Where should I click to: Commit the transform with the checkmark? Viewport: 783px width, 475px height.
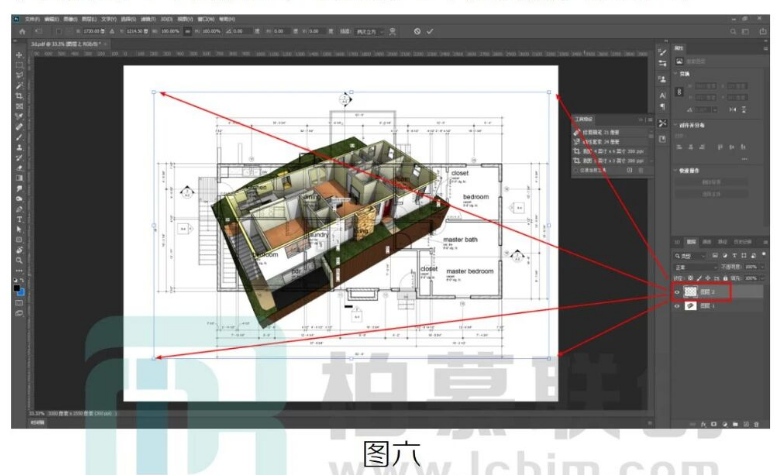click(430, 31)
